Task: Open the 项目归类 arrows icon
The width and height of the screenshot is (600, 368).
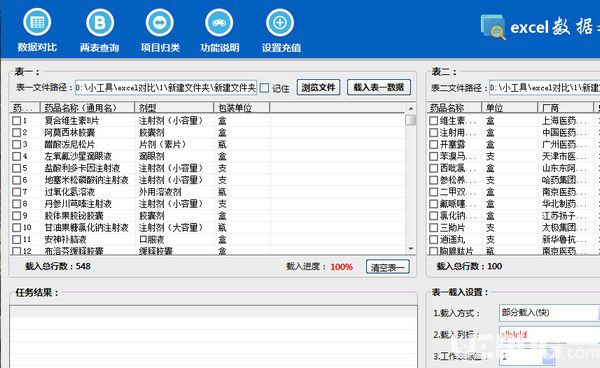Action: pos(160,23)
